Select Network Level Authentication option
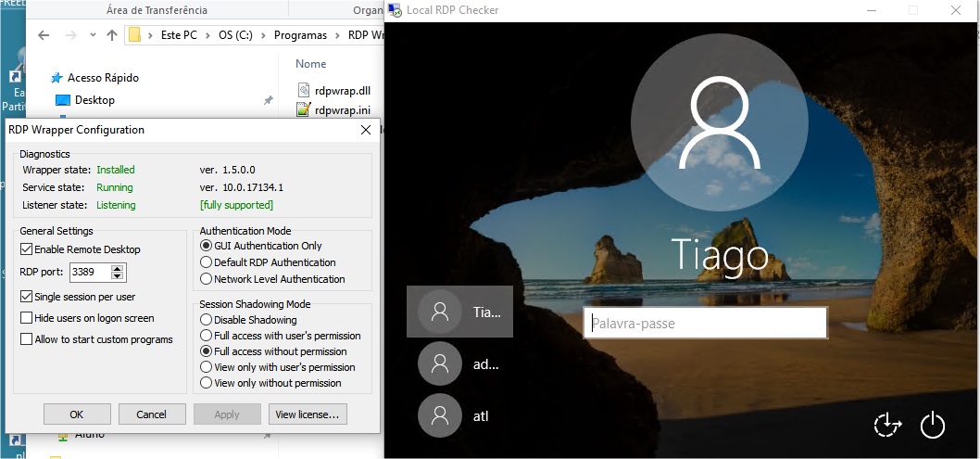This screenshot has height=459, width=980. [x=206, y=279]
